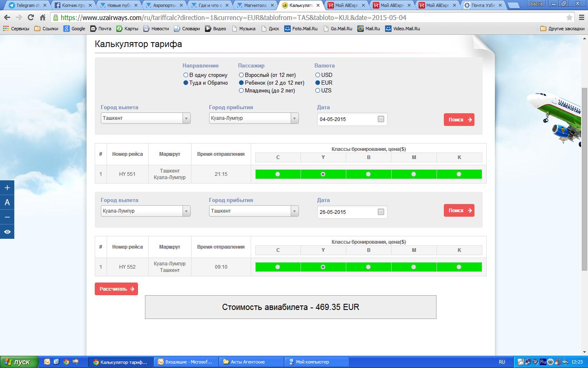Select the 'В одну сторону' direction option

pyautogui.click(x=186, y=75)
